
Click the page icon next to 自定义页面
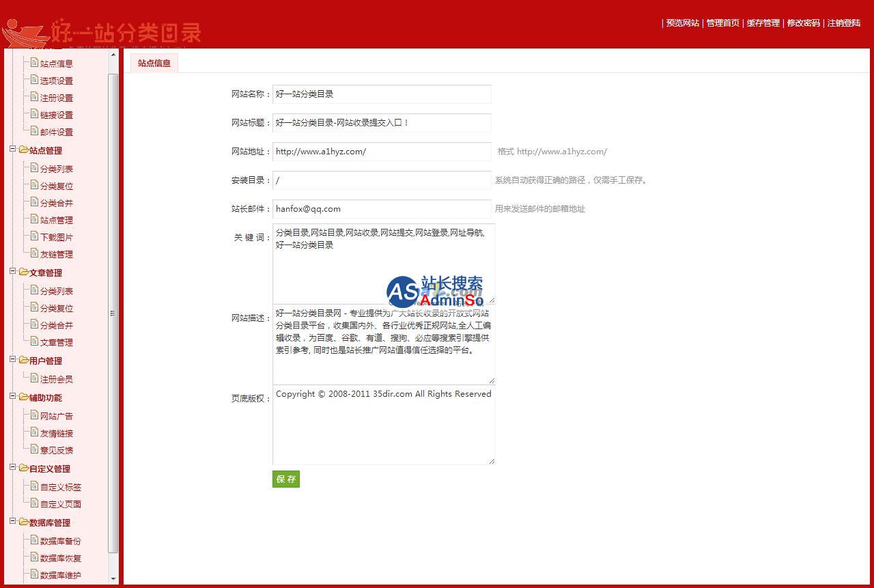pos(34,503)
